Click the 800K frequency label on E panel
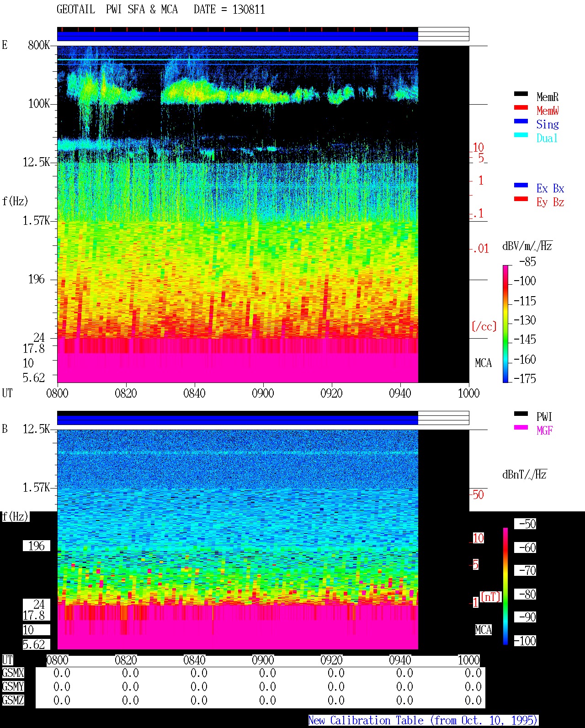Screen dimensions: 585x728 [39, 45]
